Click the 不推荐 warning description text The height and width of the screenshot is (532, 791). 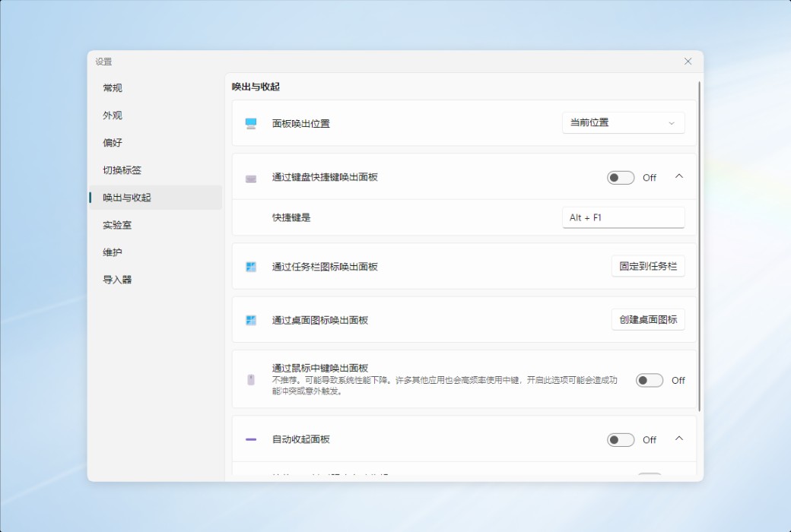click(x=444, y=385)
